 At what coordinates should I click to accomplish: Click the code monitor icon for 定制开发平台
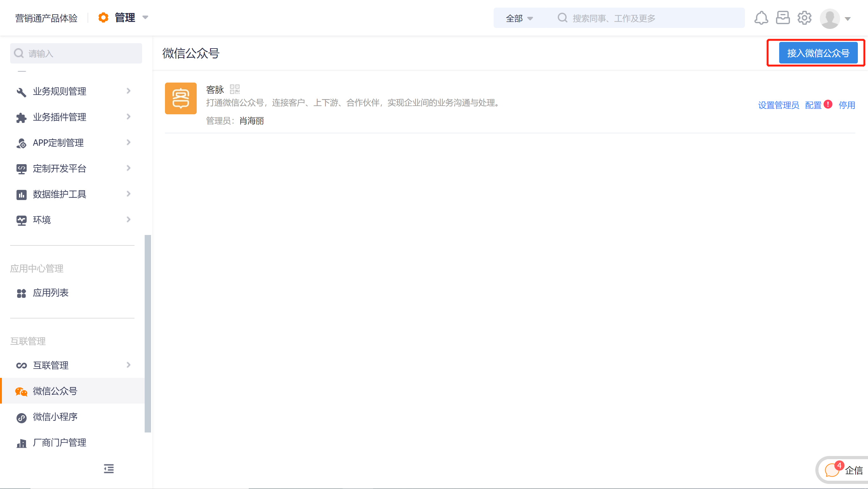(x=22, y=169)
